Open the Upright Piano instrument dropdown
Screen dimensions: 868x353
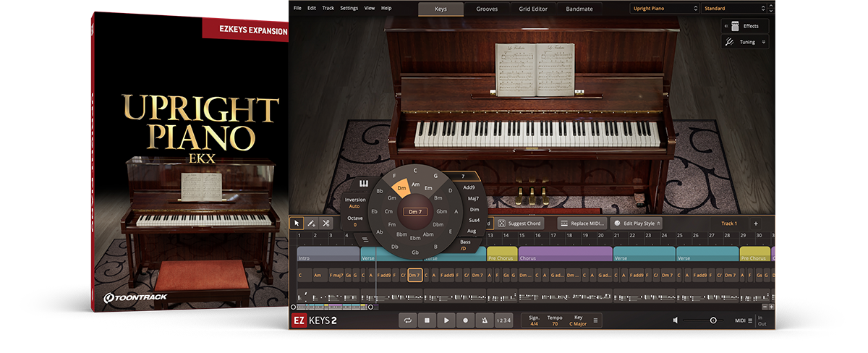pos(663,9)
